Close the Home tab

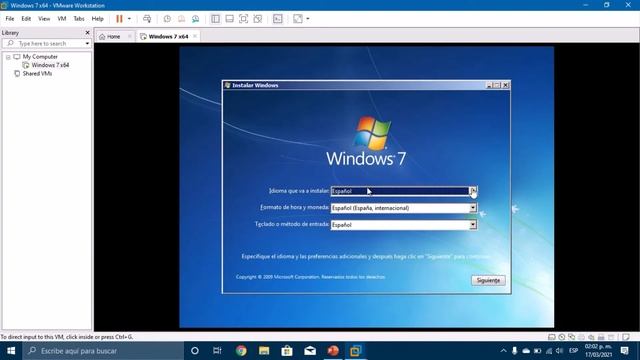[x=130, y=37]
